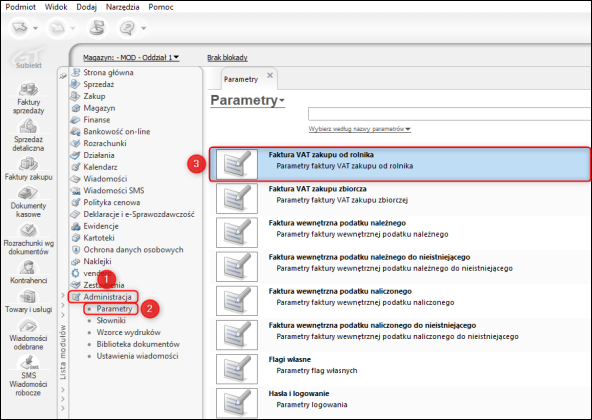Select Faktura VAT zakupu od rolnika parameter
Image resolution: width=592 pixels, height=420 pixels.
coord(400,164)
